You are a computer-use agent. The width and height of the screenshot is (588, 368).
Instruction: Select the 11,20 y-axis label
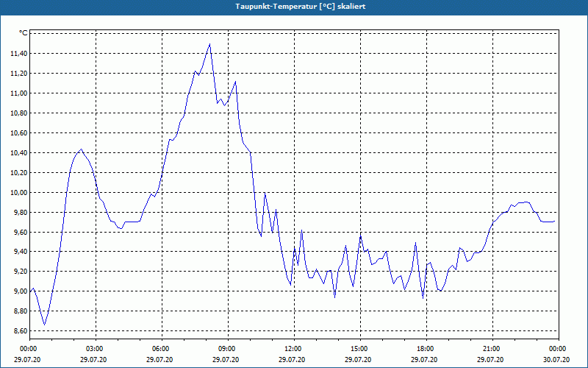click(x=19, y=74)
